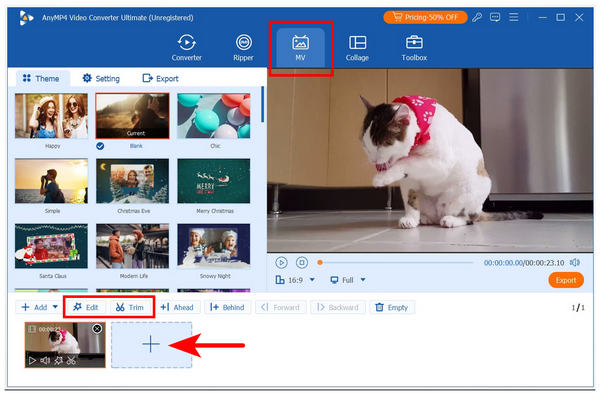Play the cat clip from its thumbnail
Image resolution: width=600 pixels, height=395 pixels.
(32, 361)
